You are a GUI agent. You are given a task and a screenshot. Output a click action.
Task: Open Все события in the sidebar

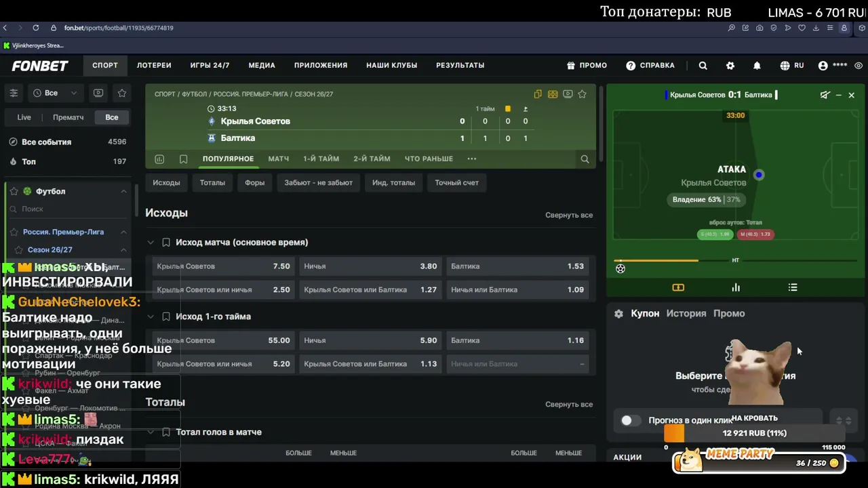[x=68, y=142]
